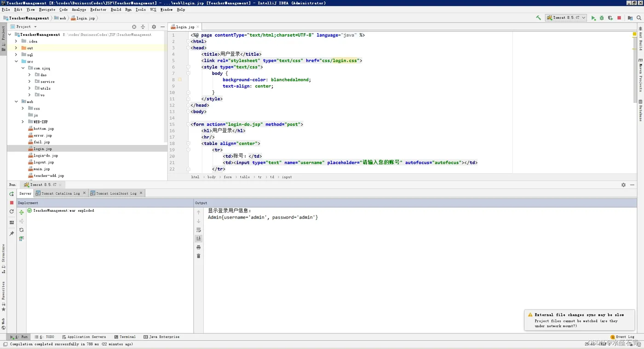This screenshot has height=349, width=644.
Task: Open the TODO tool window
Action: [x=44, y=337]
